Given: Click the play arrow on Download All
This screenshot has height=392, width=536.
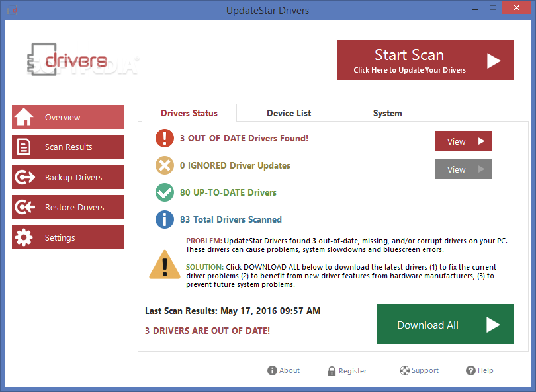Looking at the screenshot, I should (493, 325).
